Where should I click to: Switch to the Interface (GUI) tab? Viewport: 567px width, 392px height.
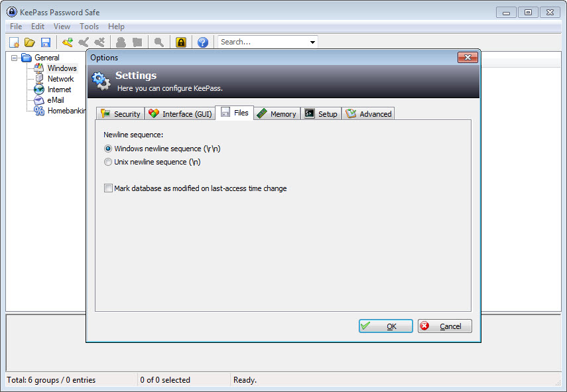click(x=180, y=113)
